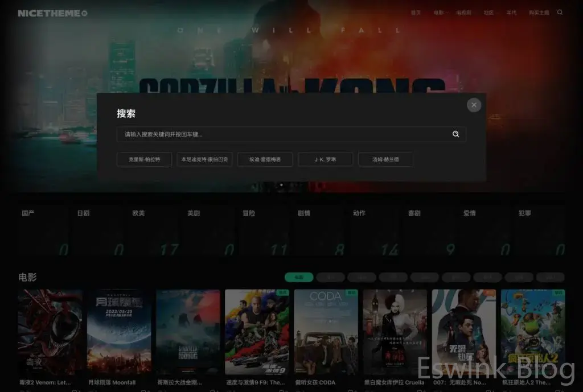This screenshot has height=392, width=583.
Task: Open the 健听女孩 CODA movie poster
Action: tap(326, 332)
